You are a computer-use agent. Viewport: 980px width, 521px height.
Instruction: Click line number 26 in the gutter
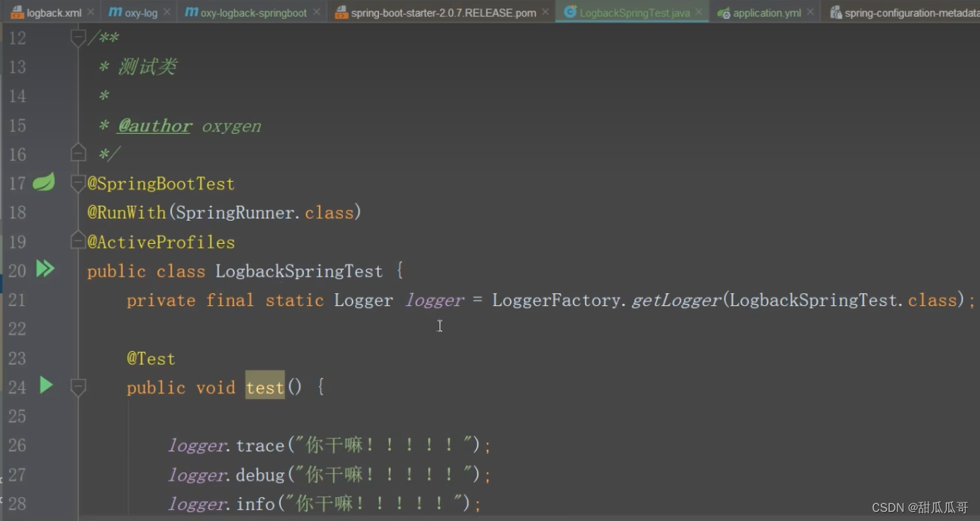click(x=17, y=445)
